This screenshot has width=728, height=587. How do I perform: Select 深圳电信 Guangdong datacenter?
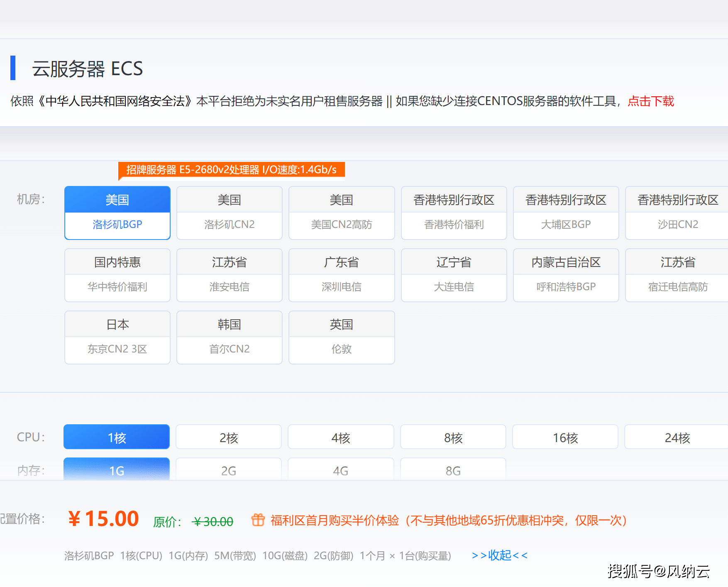pos(342,275)
